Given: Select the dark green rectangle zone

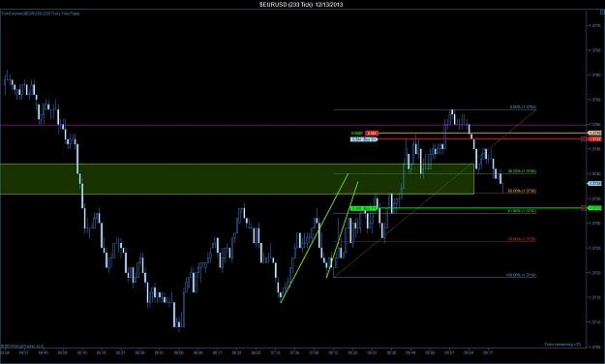Looking at the screenshot, I should coord(237,179).
